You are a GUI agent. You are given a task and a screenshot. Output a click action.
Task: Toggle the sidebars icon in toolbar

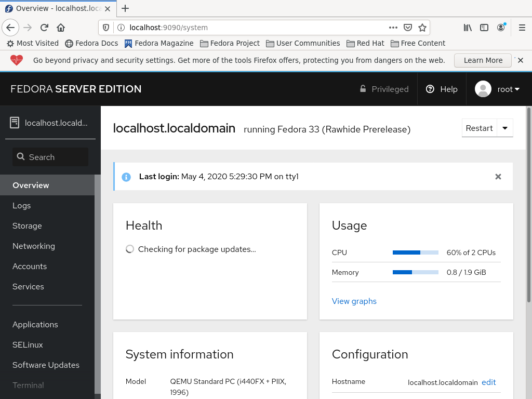484,28
